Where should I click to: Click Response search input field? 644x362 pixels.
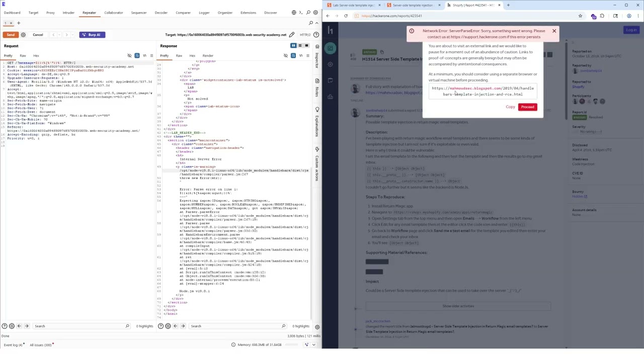[x=237, y=326]
